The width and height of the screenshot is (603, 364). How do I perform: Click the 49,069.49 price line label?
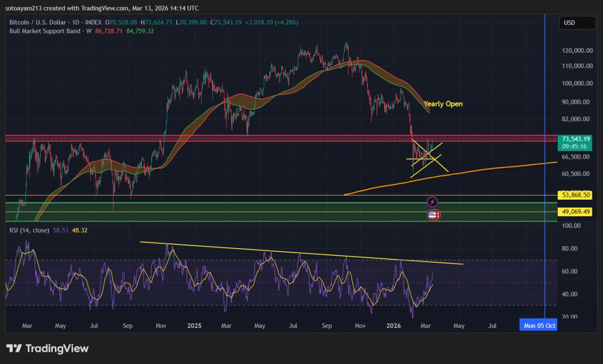pyautogui.click(x=575, y=212)
